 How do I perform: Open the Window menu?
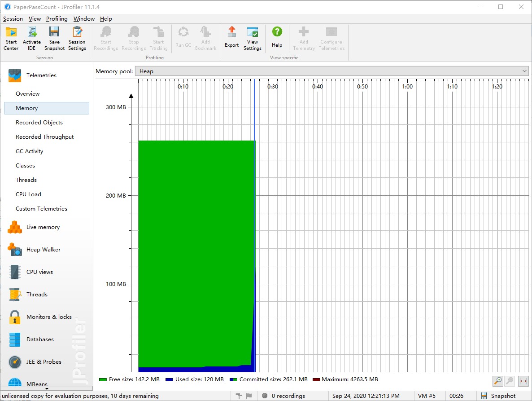pyautogui.click(x=84, y=19)
